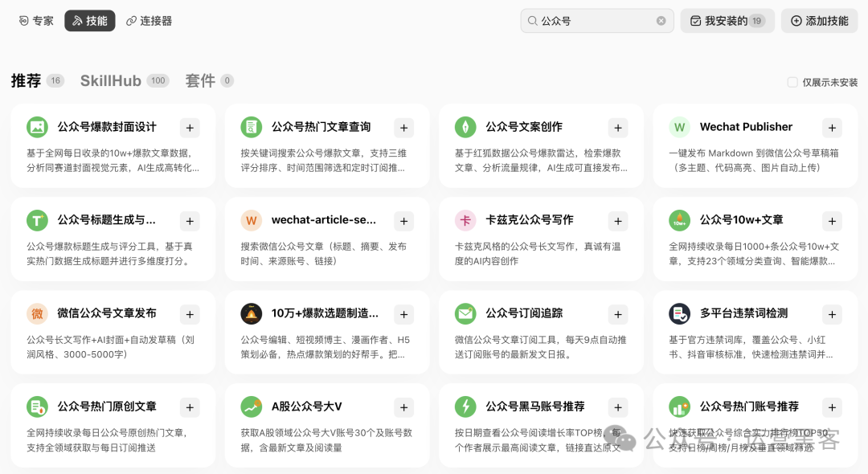Image resolution: width=868 pixels, height=474 pixels.
Task: Add the 公众号爆款封面设计 skill with plus
Action: 190,128
